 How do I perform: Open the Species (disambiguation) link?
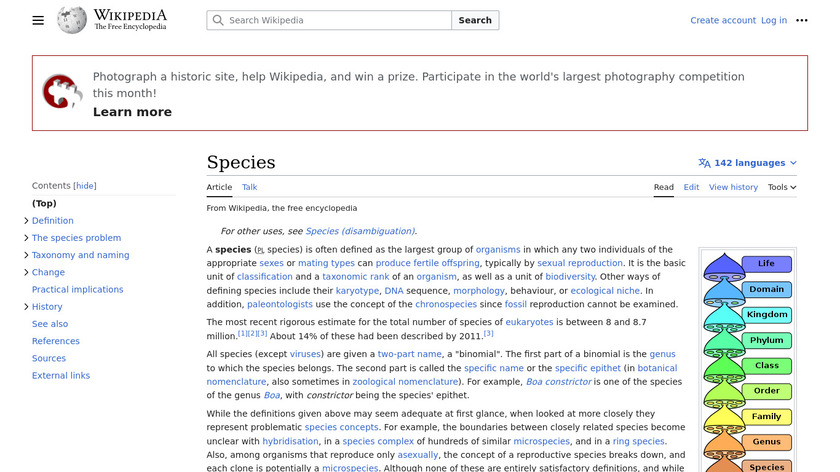point(360,231)
